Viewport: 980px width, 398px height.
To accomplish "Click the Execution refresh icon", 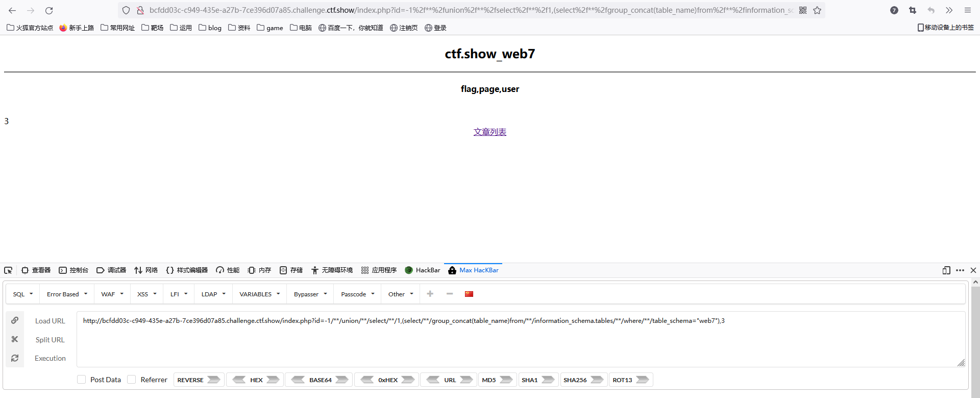I will click(x=15, y=358).
